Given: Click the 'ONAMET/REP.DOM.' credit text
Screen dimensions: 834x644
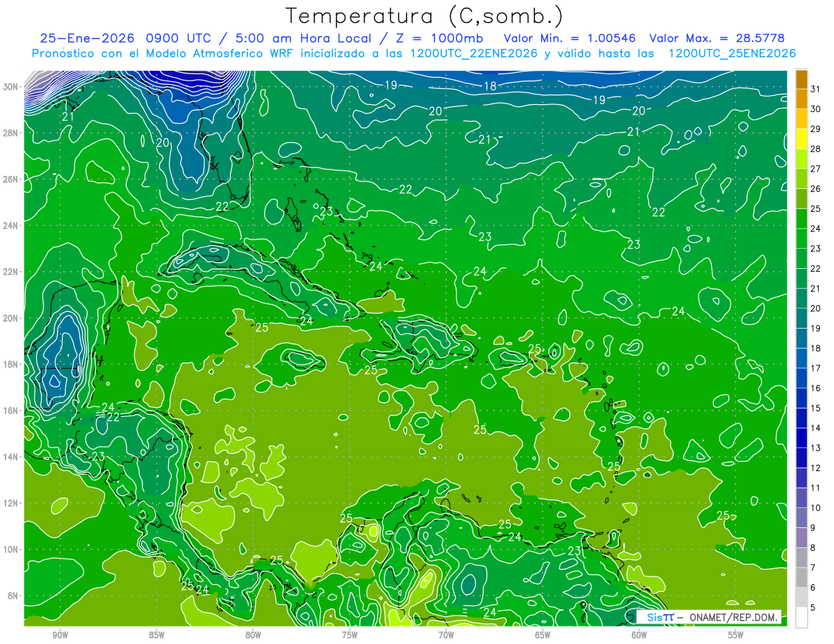Looking at the screenshot, I should (x=733, y=617).
